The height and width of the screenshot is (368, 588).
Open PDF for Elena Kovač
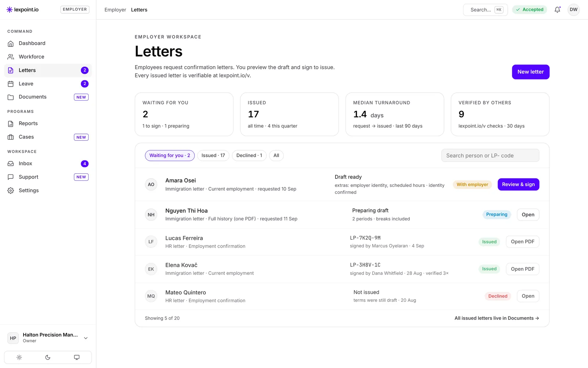click(x=522, y=269)
